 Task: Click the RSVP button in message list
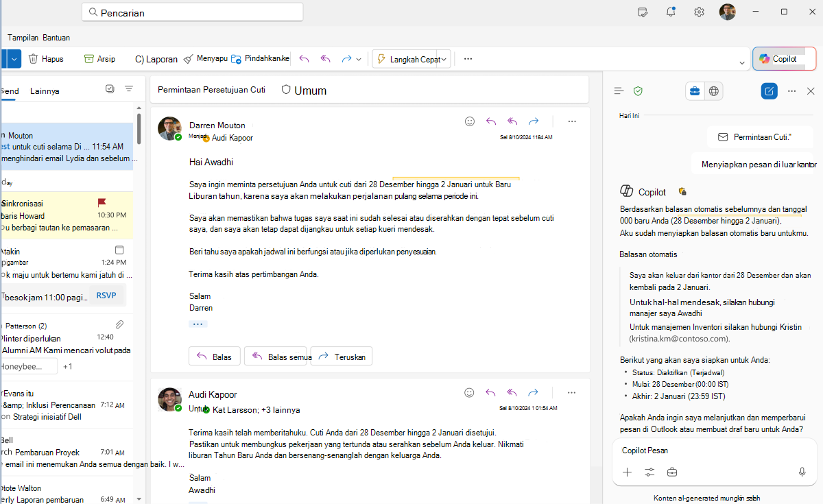pos(106,296)
